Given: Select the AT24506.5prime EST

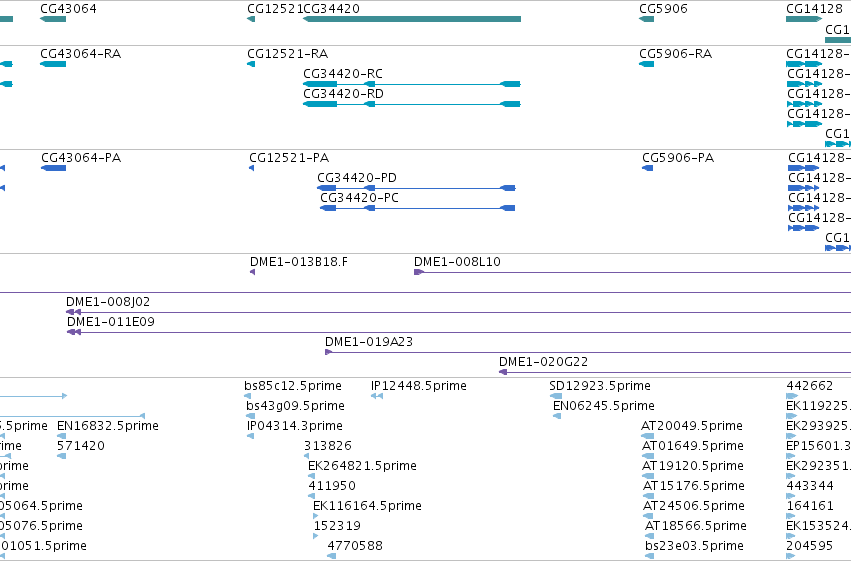Looking at the screenshot, I should 649,516.
